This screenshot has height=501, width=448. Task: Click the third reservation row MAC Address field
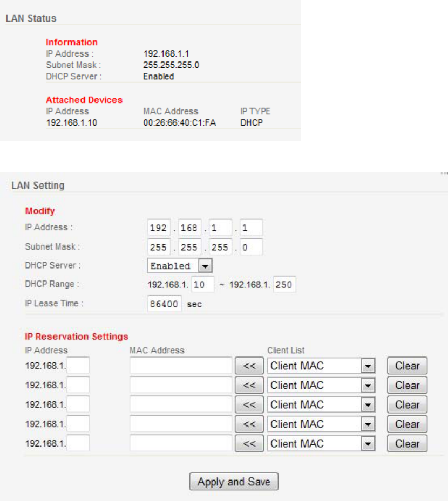click(181, 404)
